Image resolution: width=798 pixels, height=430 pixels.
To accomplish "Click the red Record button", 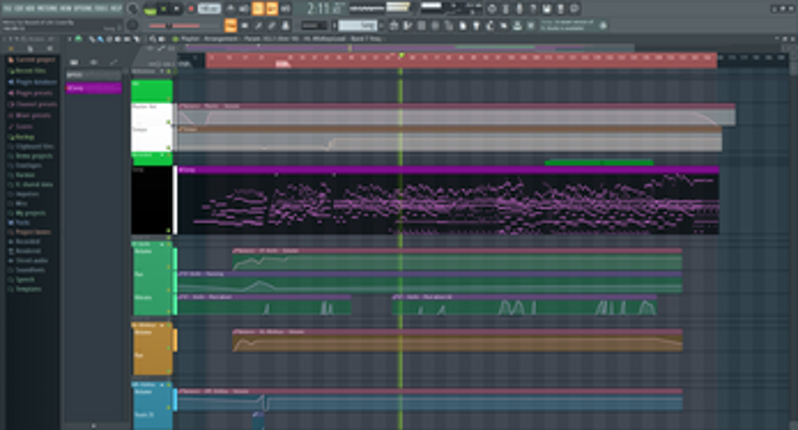I will point(191,9).
